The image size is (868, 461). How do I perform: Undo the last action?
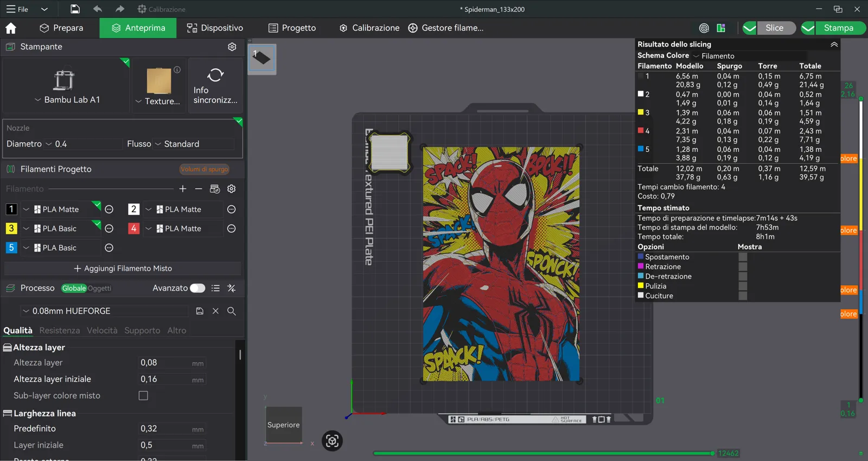pyautogui.click(x=98, y=9)
